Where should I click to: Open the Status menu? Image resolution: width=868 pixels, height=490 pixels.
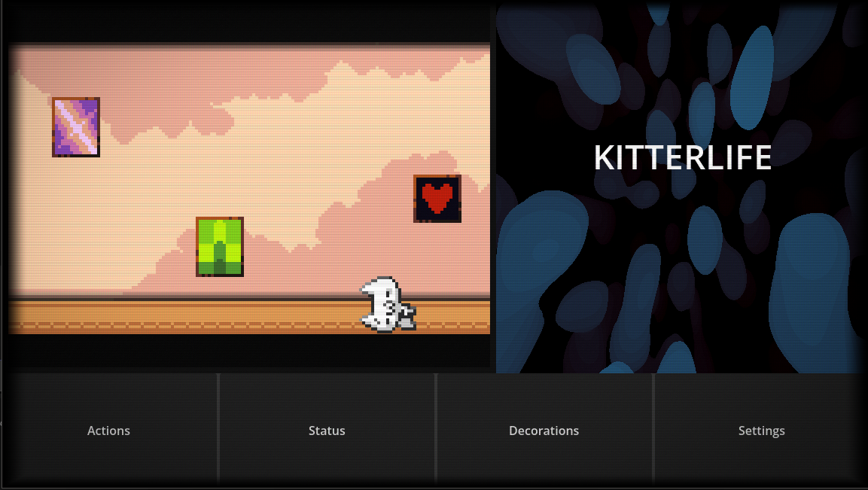pyautogui.click(x=326, y=431)
